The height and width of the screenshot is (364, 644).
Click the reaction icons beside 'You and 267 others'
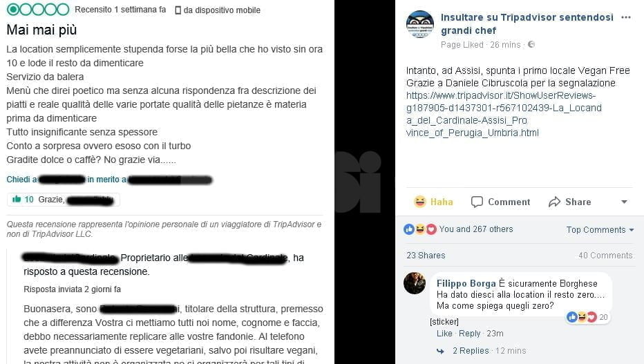coord(419,229)
